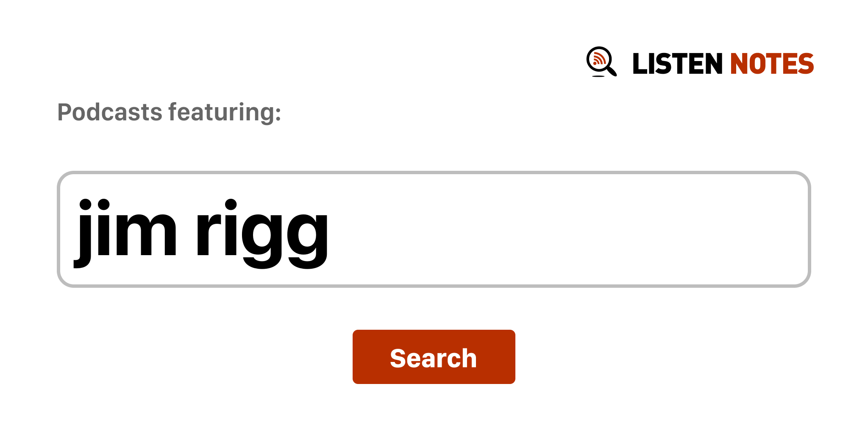Viewport: 868px width, 434px height.
Task: Select the Podcasts featuring label
Action: [x=169, y=113]
